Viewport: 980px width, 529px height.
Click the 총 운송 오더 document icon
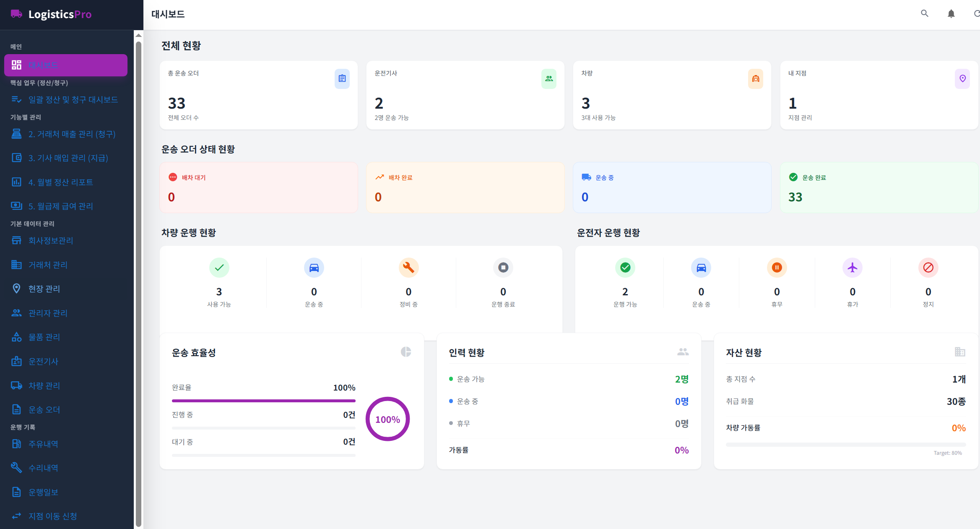click(x=342, y=79)
